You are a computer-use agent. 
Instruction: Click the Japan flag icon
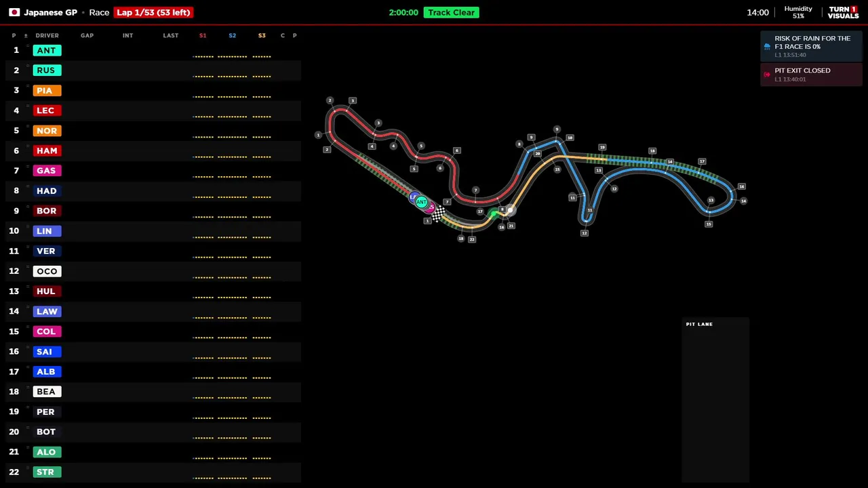pos(14,12)
